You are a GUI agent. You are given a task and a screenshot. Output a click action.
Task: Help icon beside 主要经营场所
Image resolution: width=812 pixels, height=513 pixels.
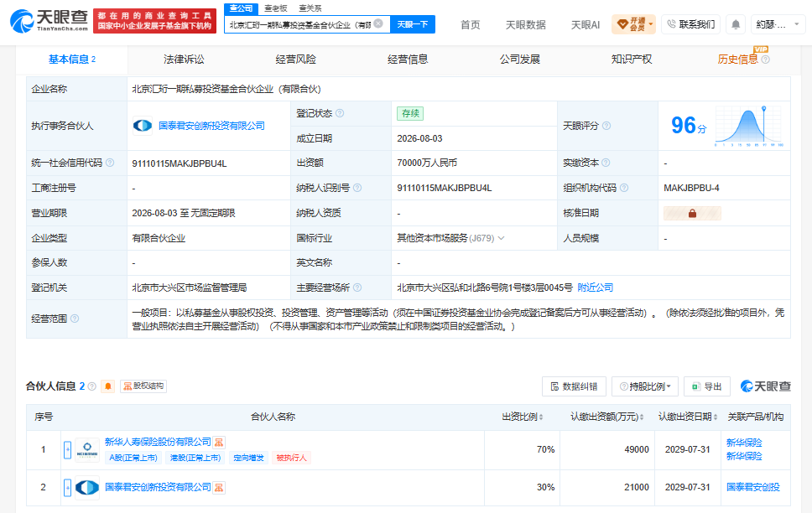tap(357, 288)
